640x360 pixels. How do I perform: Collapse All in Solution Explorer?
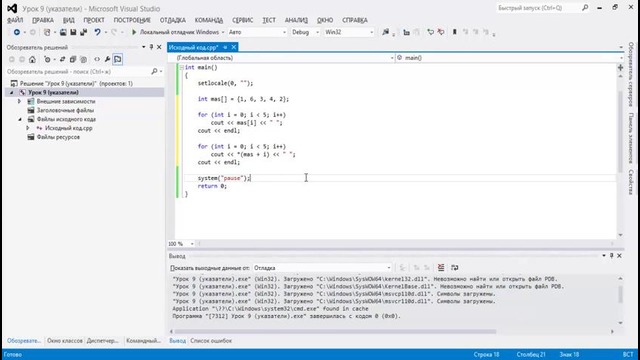coord(73,60)
